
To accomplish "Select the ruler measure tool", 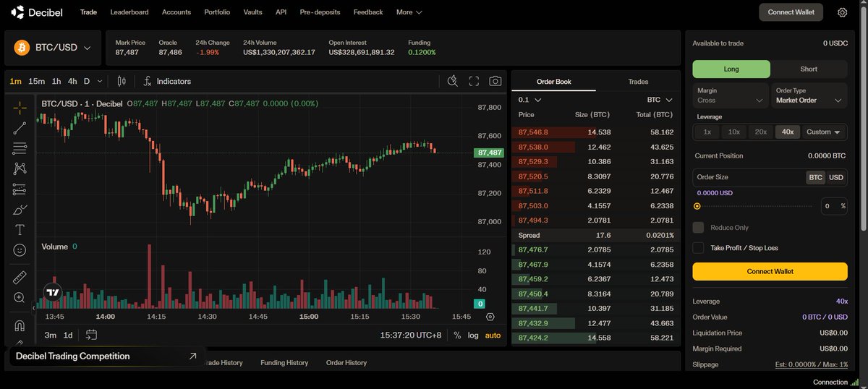I will pyautogui.click(x=20, y=277).
